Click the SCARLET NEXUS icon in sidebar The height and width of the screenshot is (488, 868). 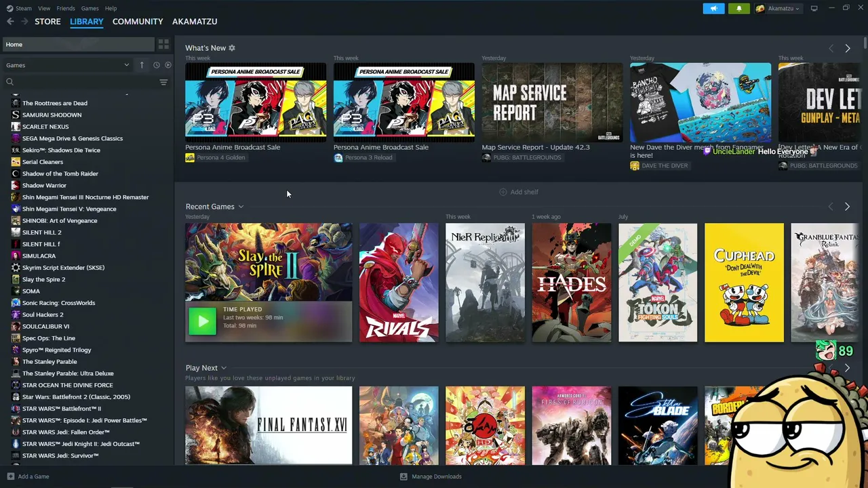pyautogui.click(x=16, y=127)
